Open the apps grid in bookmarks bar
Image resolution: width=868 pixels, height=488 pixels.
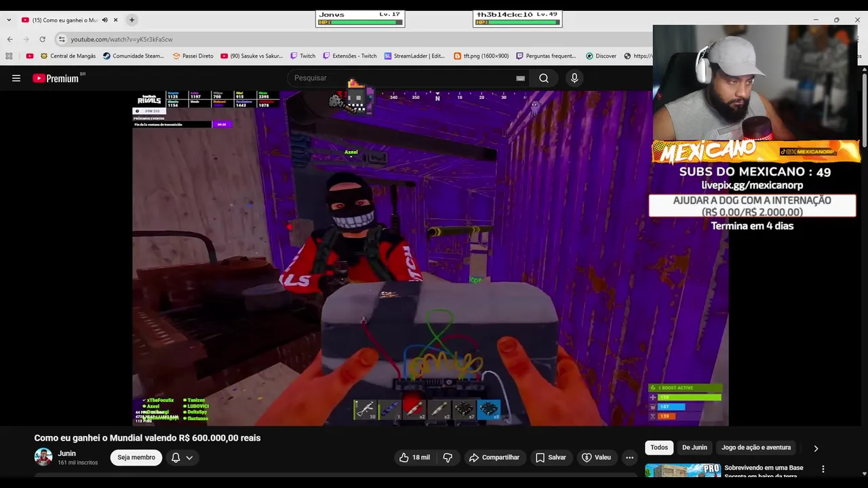click(x=9, y=56)
